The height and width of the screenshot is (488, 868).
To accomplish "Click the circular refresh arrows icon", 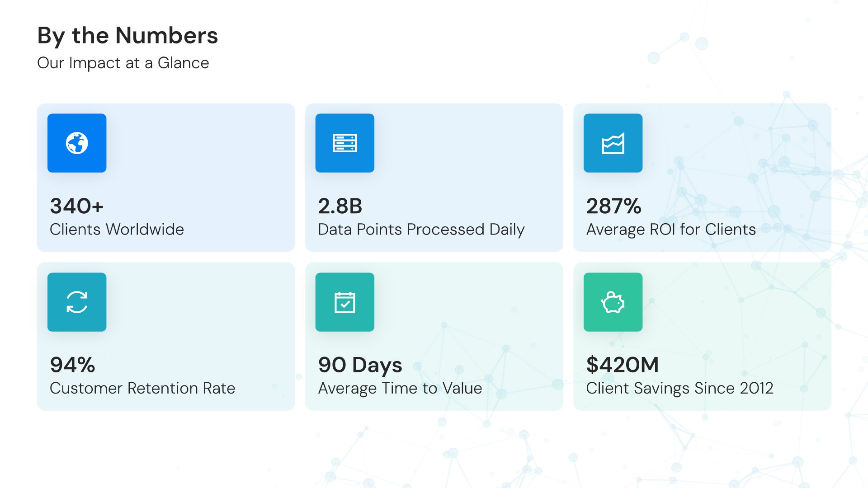I will 77,302.
